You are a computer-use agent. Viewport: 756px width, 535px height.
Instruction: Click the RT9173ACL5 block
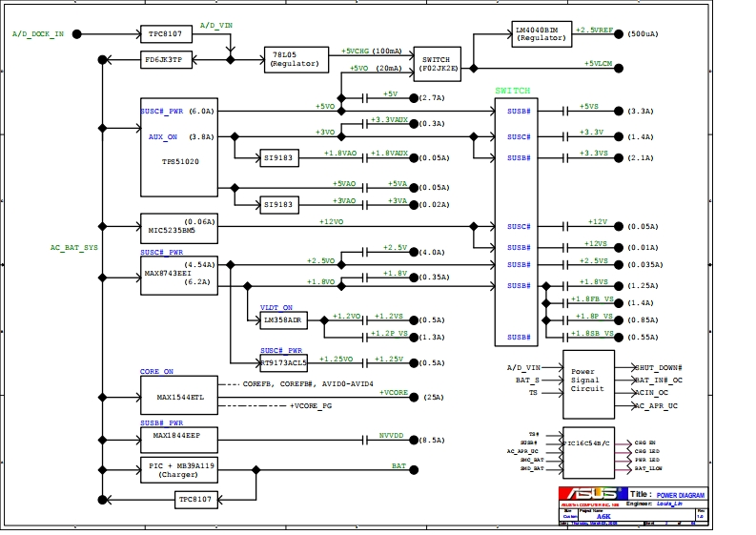pyautogui.click(x=283, y=362)
